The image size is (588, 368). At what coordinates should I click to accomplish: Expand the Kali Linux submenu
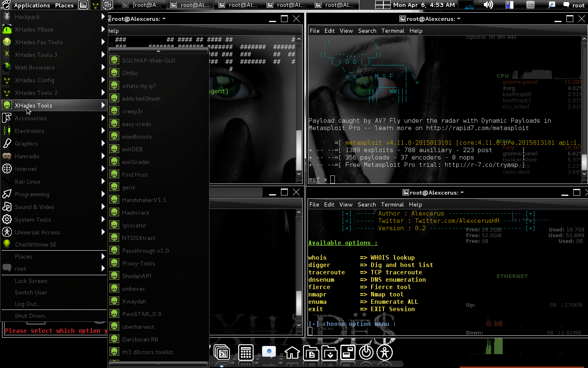54,182
